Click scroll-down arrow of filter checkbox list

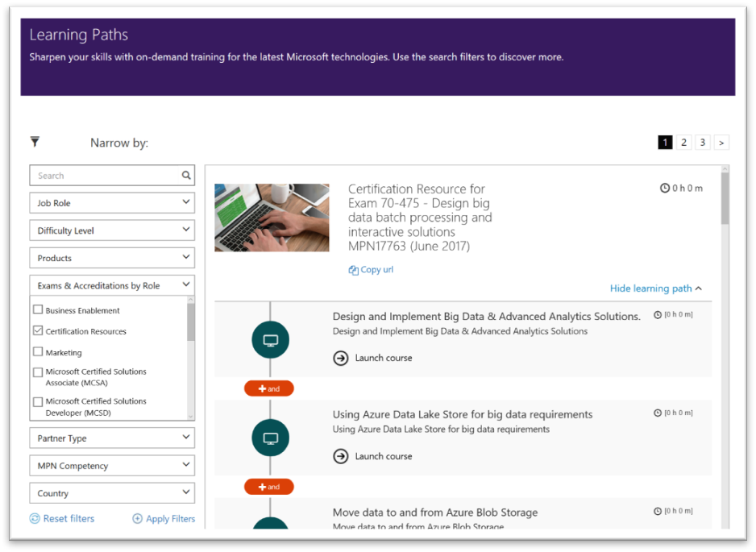(191, 417)
